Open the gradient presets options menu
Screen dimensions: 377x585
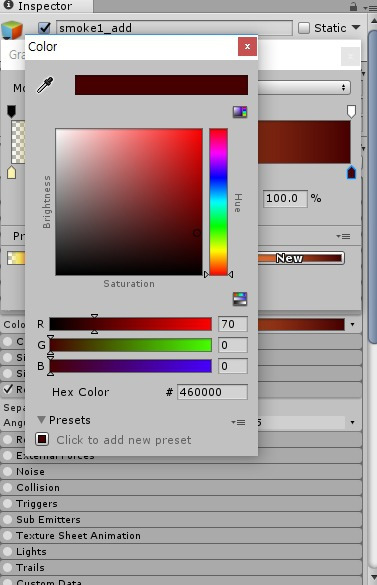coord(343,236)
